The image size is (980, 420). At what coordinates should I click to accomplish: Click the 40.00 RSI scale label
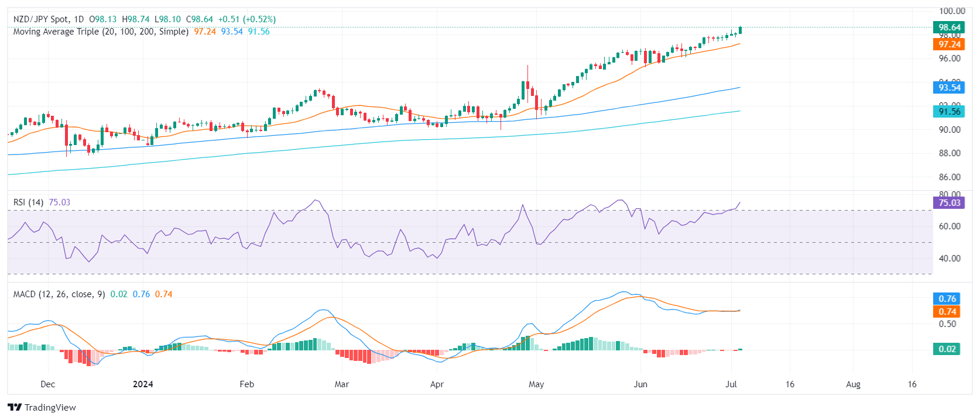[x=950, y=259]
